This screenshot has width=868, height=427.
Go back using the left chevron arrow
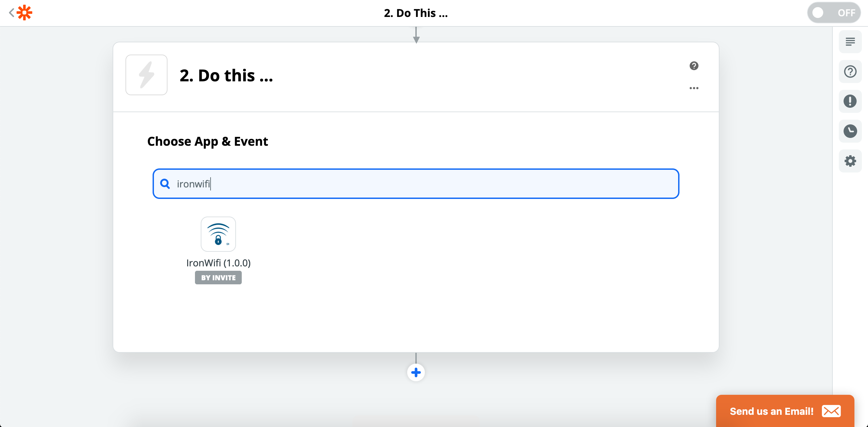[x=11, y=13]
